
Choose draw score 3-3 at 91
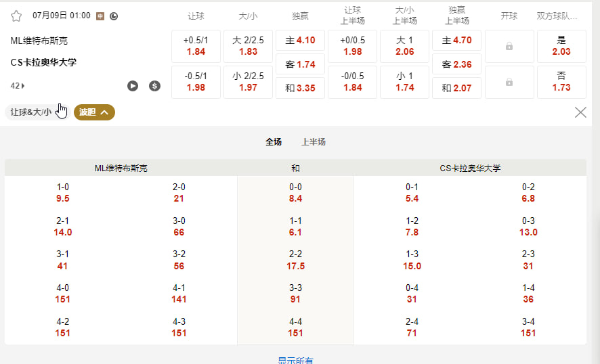pos(295,293)
